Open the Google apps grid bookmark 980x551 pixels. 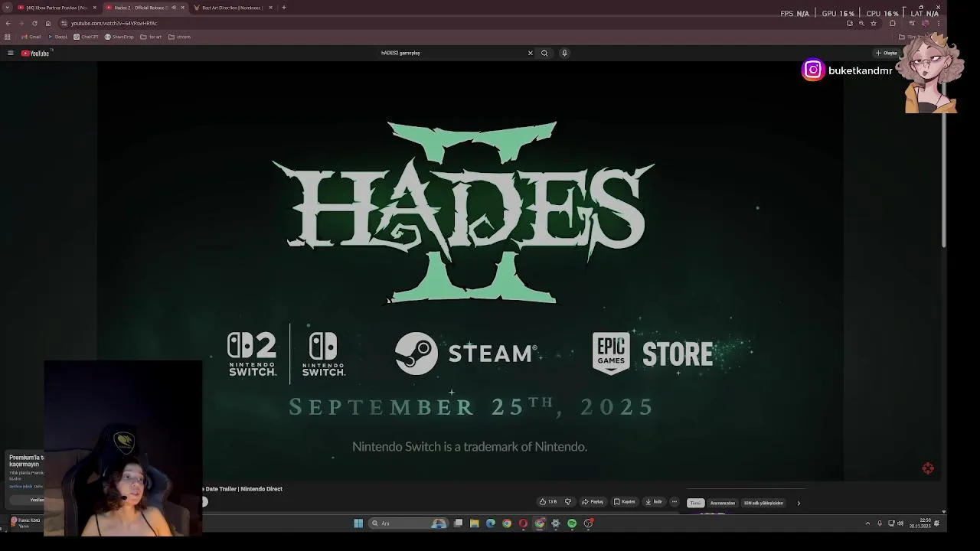coord(8,37)
